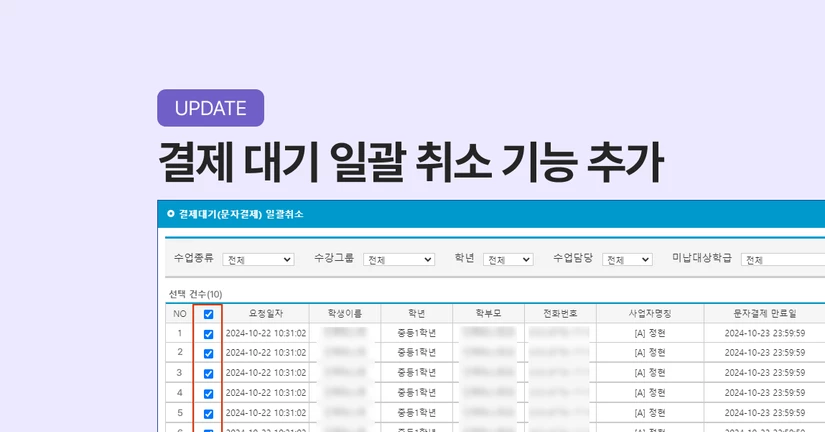Open the 수업담당 dropdown
This screenshot has width=825, height=432.
coord(627,259)
